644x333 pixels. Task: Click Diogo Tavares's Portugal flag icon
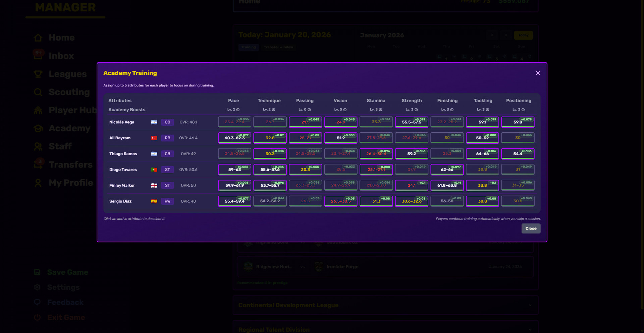154,170
